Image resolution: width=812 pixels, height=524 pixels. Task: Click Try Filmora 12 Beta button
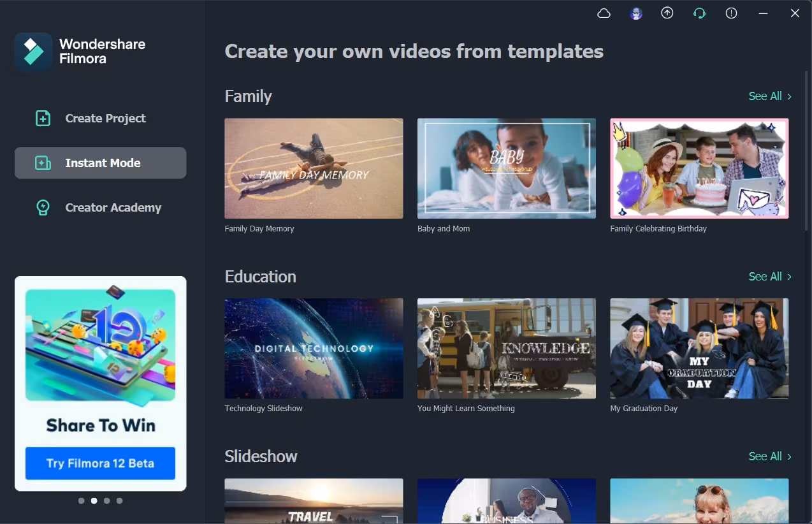[100, 463]
